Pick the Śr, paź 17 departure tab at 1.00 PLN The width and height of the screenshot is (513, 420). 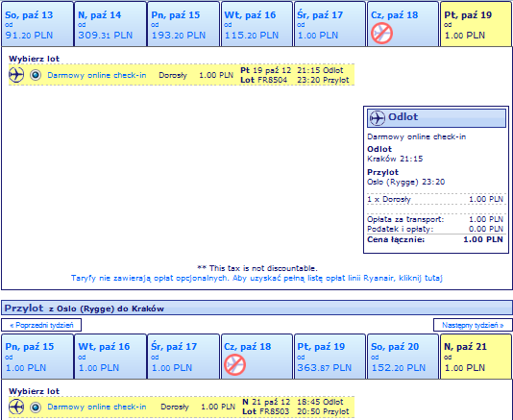[330, 24]
